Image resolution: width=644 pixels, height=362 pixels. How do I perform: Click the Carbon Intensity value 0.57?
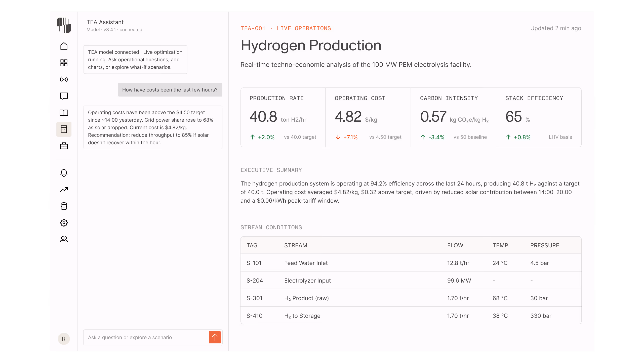433,117
